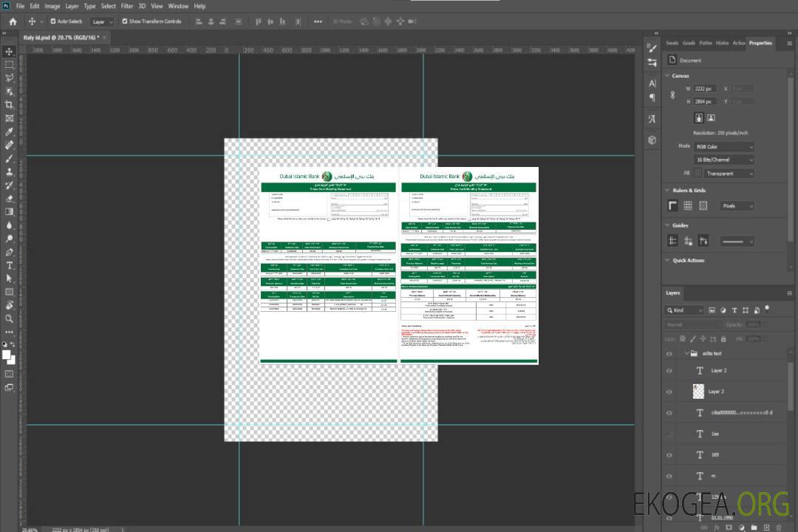
Task: Click the more options ellipsis button
Action: (318, 21)
